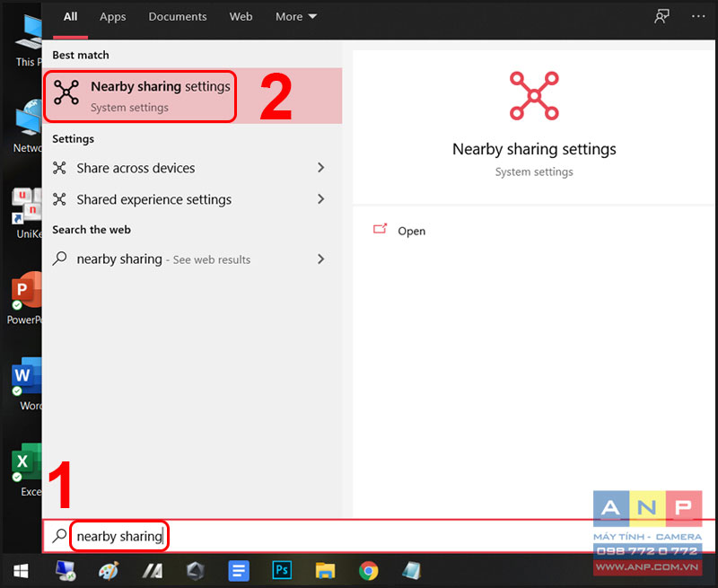Click System settings subtitle in the preview pane
Viewport: 718px width, 588px height.
tap(534, 171)
